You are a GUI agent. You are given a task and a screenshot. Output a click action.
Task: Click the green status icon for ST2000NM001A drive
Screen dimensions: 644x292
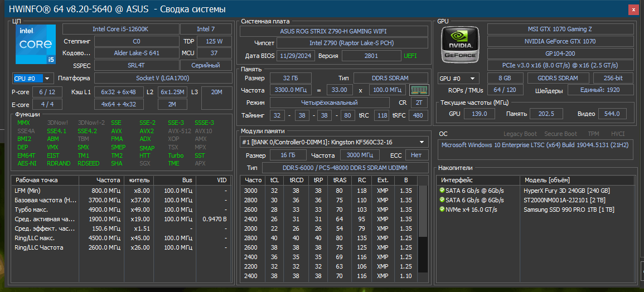tap(442, 200)
